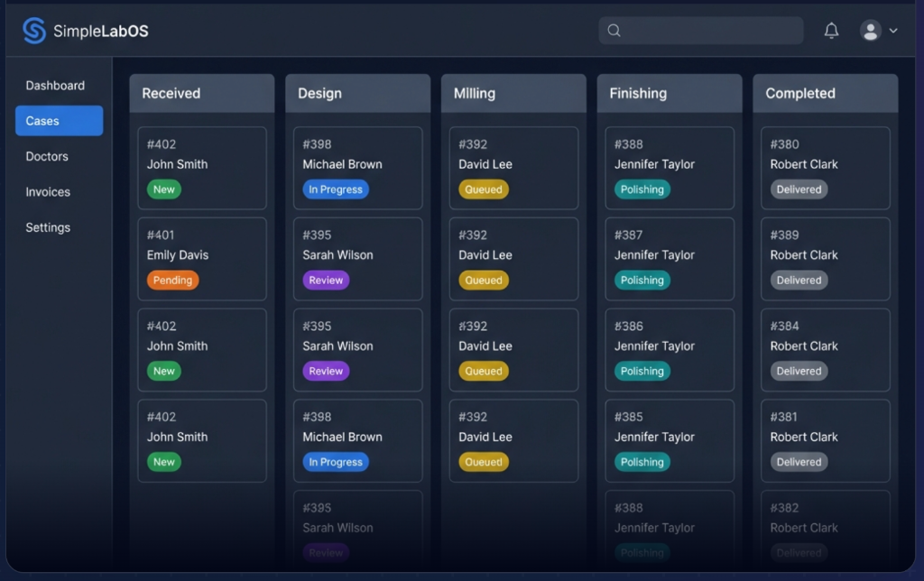Click the Pending badge on Emily Davis's case
This screenshot has height=581, width=924.
tap(172, 280)
